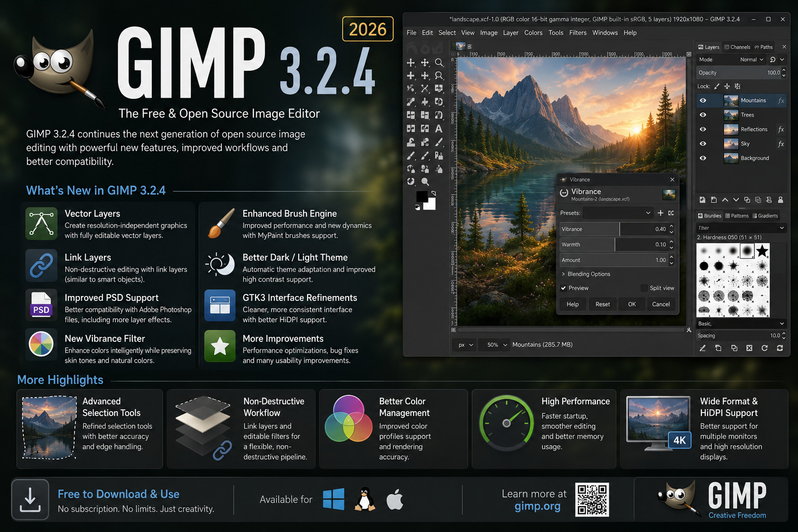This screenshot has height=532, width=798.
Task: Click the black foreground color swatch
Action: (x=422, y=197)
